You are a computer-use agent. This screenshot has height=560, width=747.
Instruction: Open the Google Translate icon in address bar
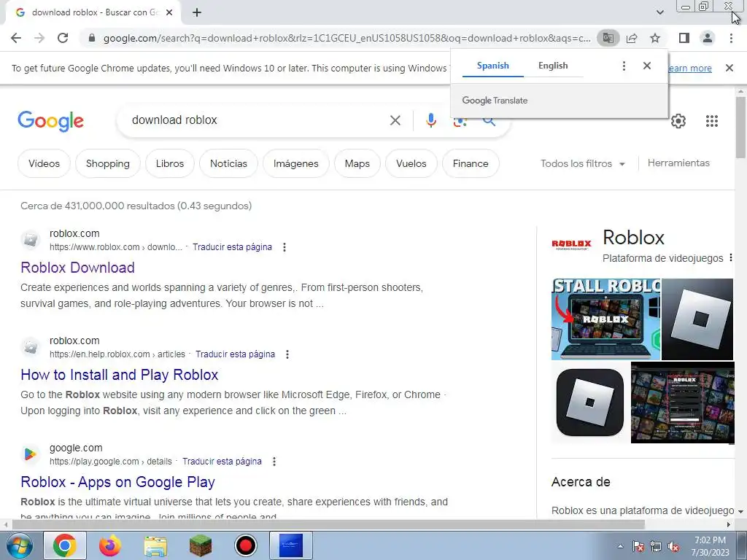(608, 38)
